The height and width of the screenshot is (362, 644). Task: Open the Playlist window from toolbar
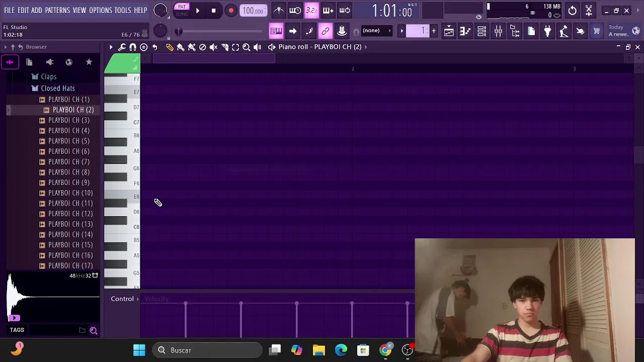[x=449, y=31]
